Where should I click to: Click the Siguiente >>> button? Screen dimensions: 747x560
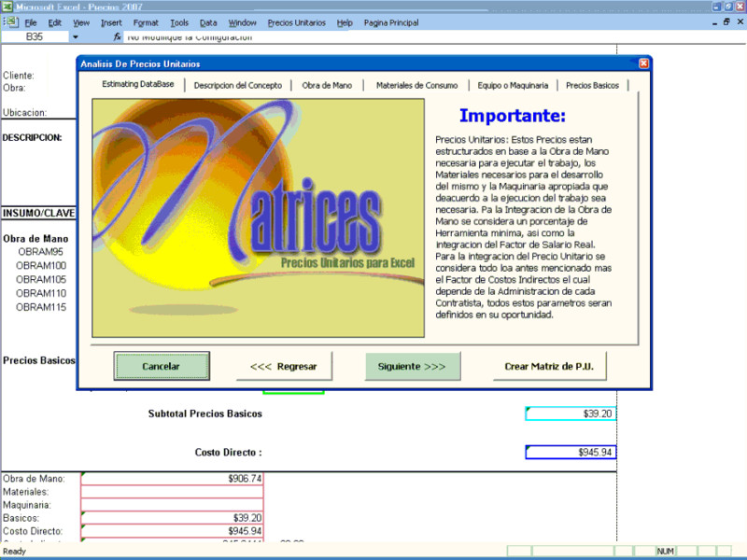coord(413,366)
